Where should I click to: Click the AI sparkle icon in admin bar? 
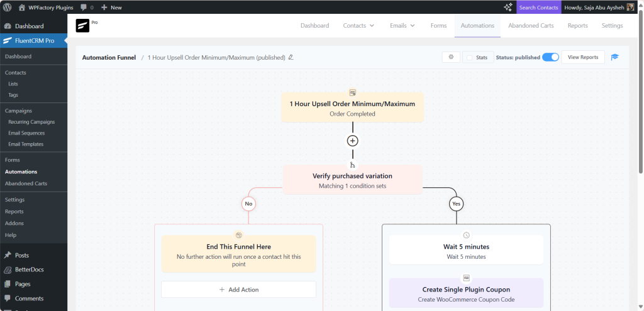508,8
